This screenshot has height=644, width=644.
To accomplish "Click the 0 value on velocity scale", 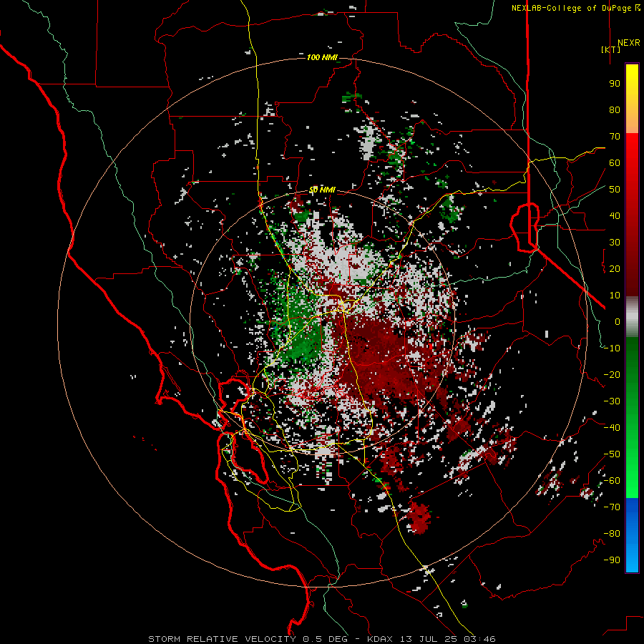I will pyautogui.click(x=617, y=321).
